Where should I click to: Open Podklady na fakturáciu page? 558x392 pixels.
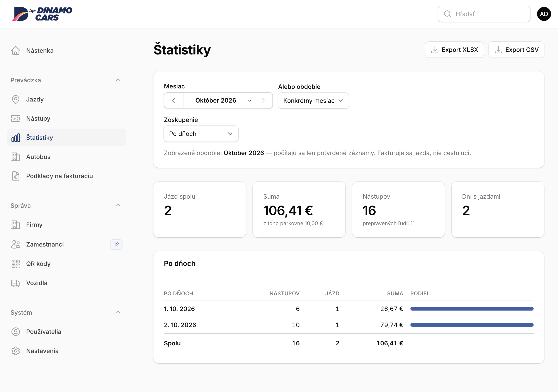pos(66,176)
